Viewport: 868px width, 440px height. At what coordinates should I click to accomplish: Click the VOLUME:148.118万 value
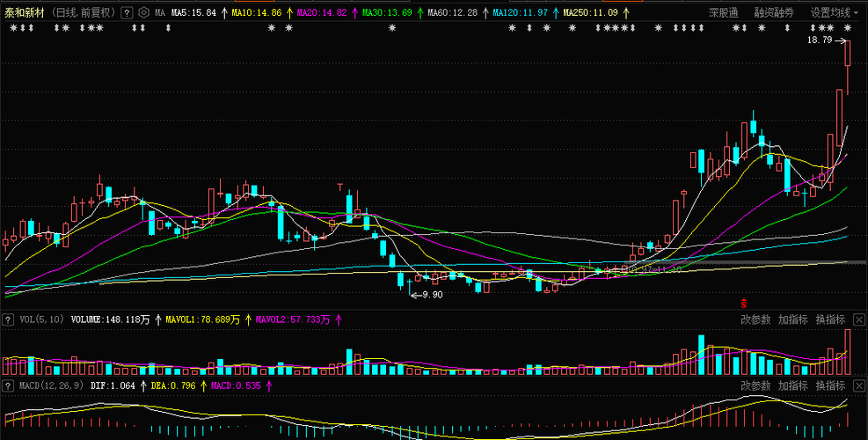(110, 319)
